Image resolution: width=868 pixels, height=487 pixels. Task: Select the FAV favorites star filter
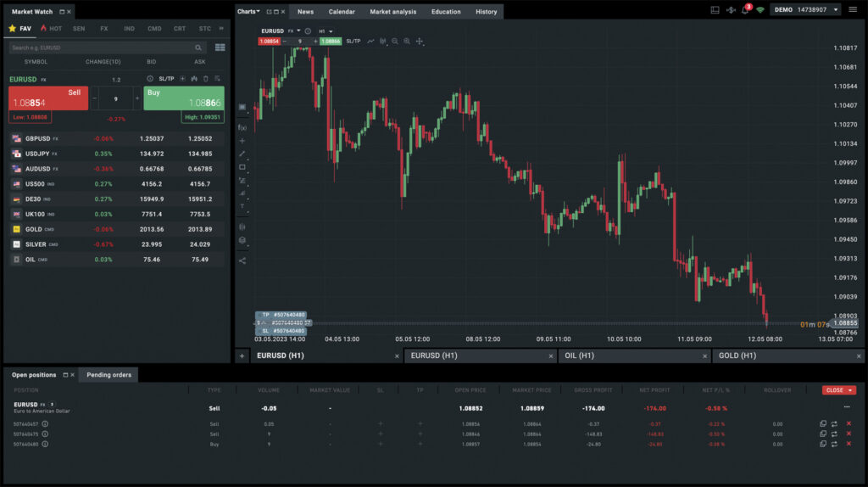tap(20, 28)
